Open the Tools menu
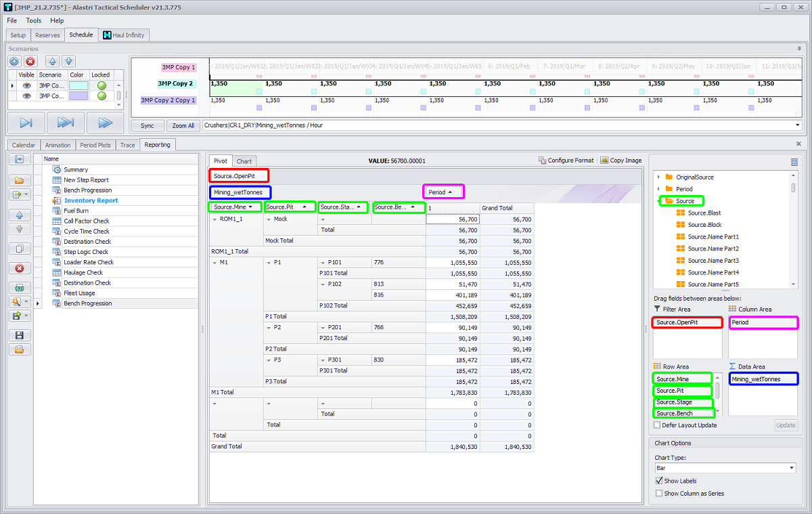The image size is (812, 514). click(34, 20)
